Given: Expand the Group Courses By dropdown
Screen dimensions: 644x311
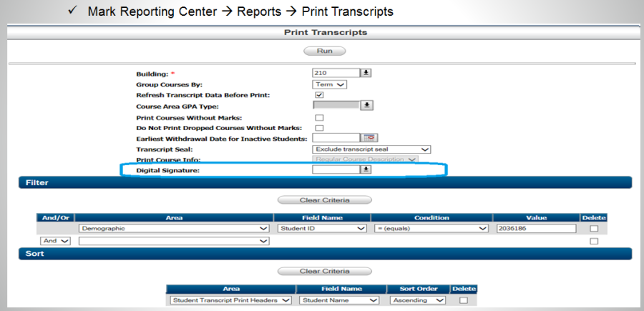Looking at the screenshot, I should tap(330, 84).
